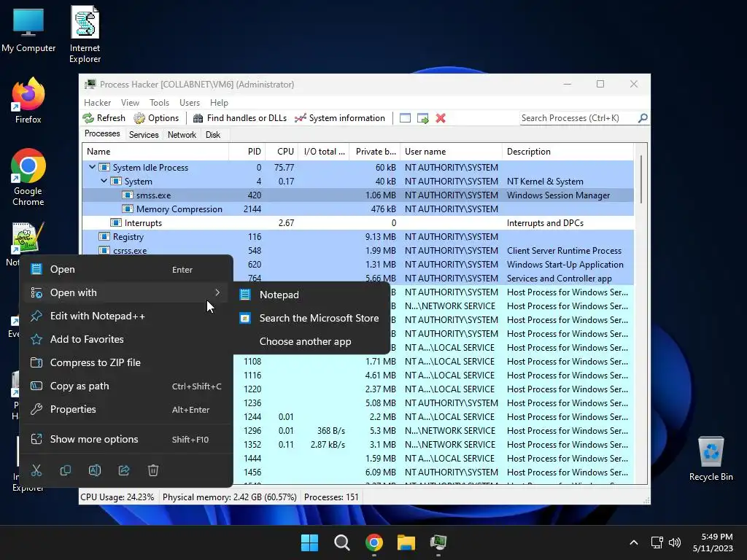Click the Find handles or DLLs binoculars icon
This screenshot has width=747, height=560.
198,118
